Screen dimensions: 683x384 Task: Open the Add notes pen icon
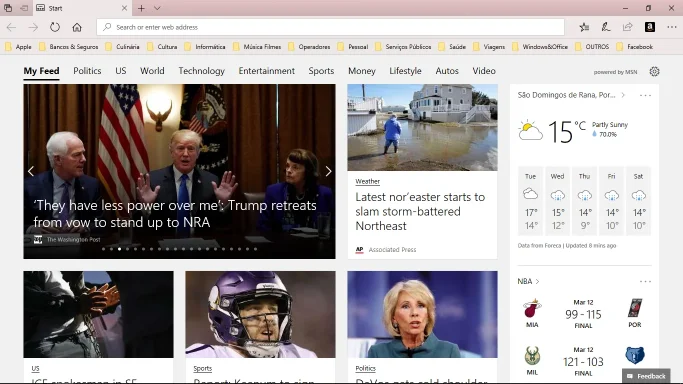tap(605, 27)
